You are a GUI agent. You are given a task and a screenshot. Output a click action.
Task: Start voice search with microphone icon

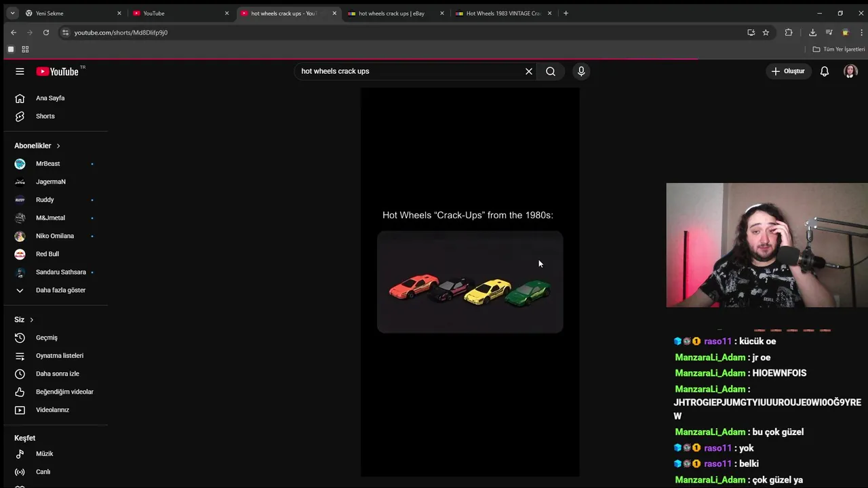581,71
